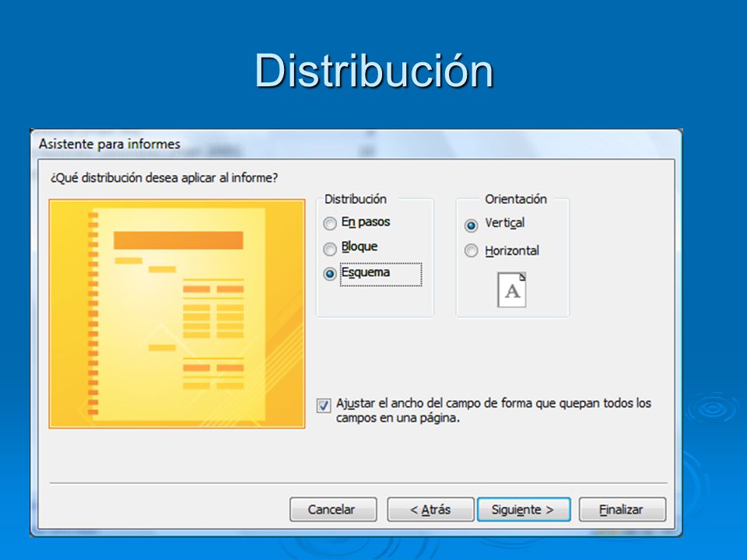Continue with the Siguiente button

[x=524, y=509]
